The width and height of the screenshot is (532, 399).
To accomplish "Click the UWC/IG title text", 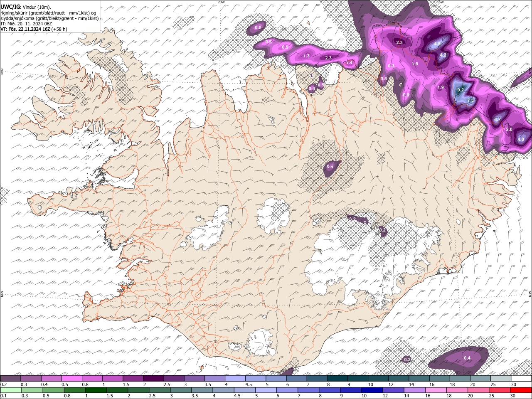I will pos(10,7).
